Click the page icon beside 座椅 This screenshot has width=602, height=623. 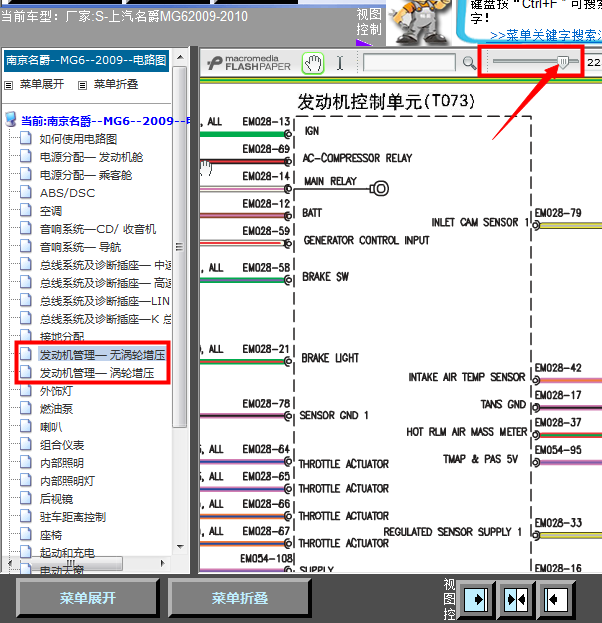(x=25, y=534)
